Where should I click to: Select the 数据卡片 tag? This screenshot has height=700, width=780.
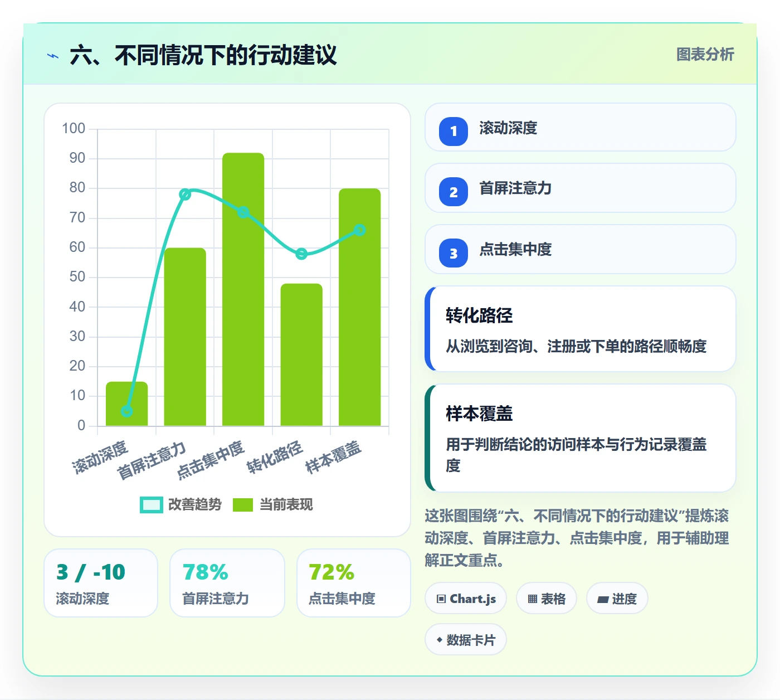466,640
